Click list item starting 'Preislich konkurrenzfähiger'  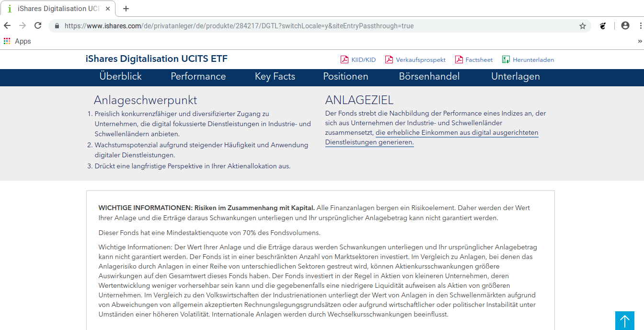click(x=203, y=124)
